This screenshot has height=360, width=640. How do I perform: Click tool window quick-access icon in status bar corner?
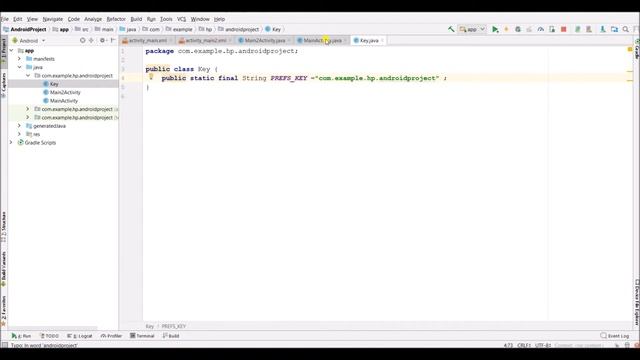point(4,345)
